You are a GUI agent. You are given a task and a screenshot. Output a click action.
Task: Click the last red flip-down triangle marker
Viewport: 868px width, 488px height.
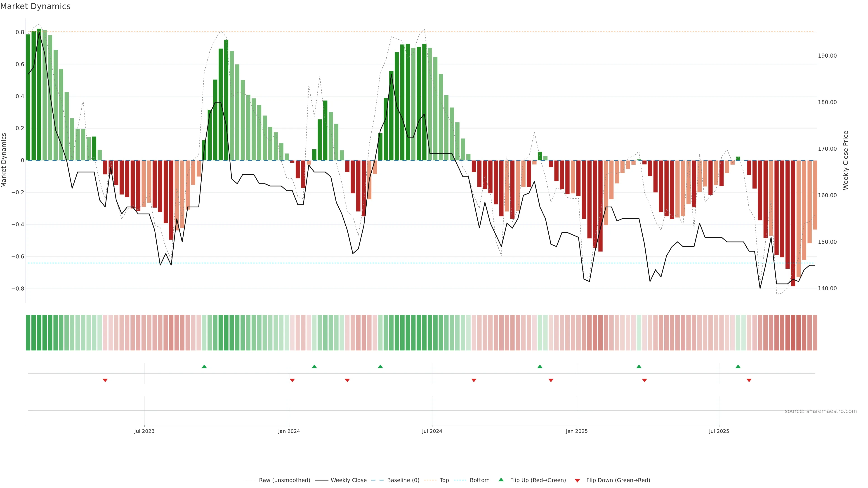click(x=749, y=380)
